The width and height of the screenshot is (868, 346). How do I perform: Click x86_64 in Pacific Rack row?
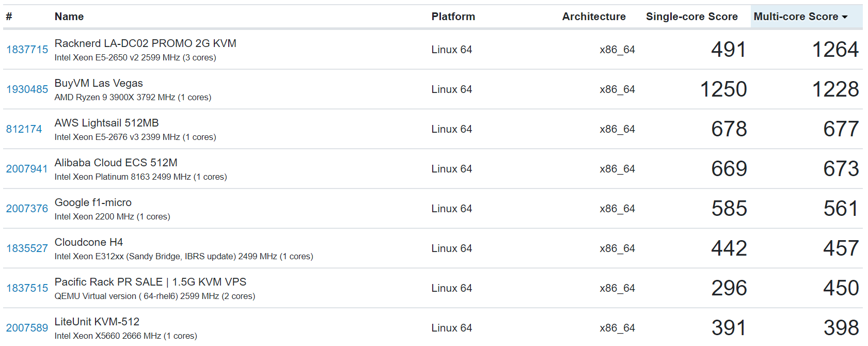(617, 288)
